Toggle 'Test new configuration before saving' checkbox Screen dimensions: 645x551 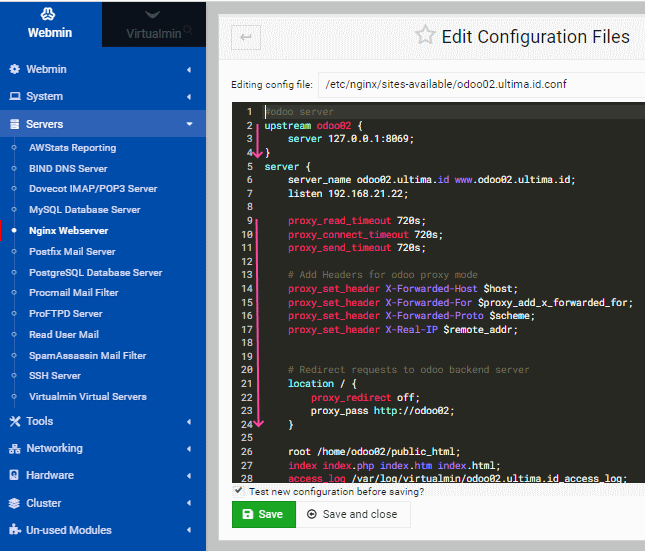[237, 491]
